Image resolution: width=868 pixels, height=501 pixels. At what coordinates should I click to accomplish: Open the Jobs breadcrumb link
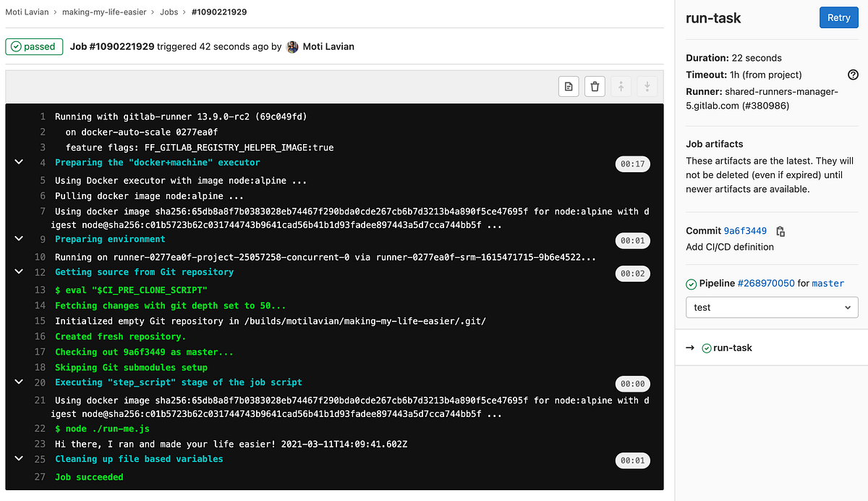click(x=169, y=12)
